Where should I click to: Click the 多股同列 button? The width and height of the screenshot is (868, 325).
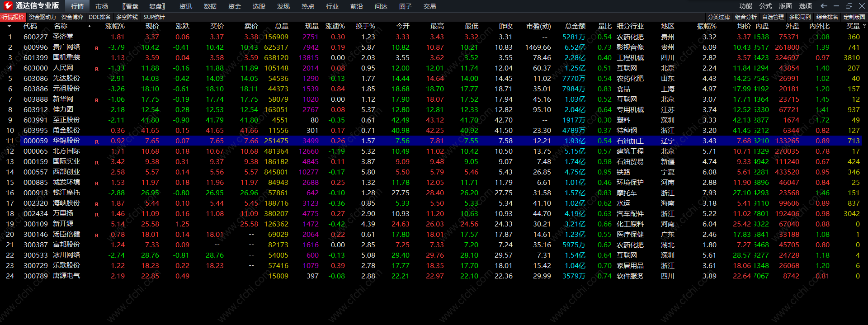pos(800,17)
